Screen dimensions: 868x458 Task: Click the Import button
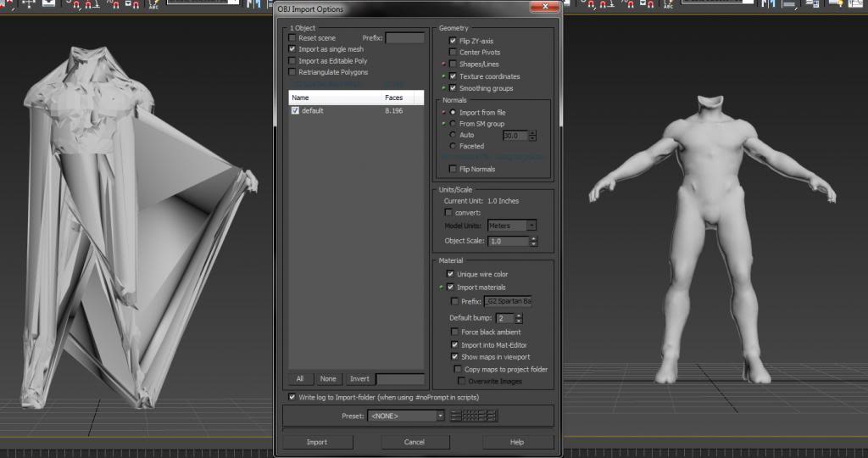(317, 442)
